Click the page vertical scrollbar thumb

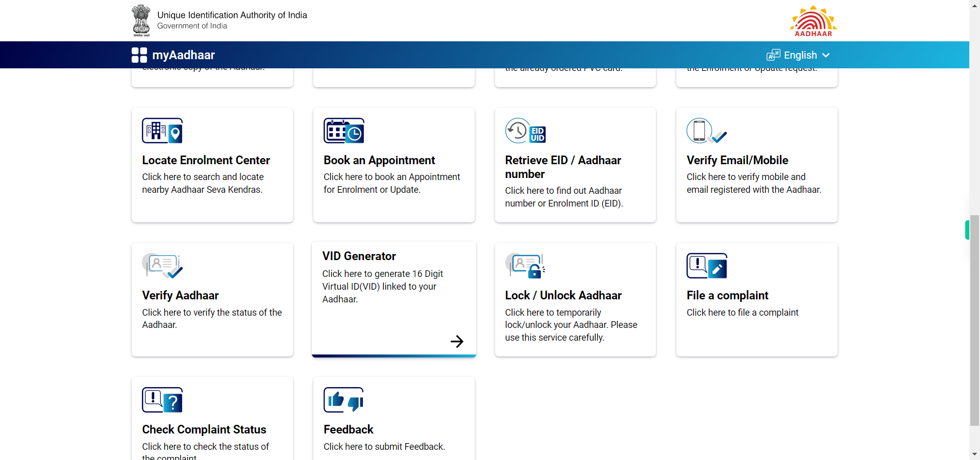974,320
